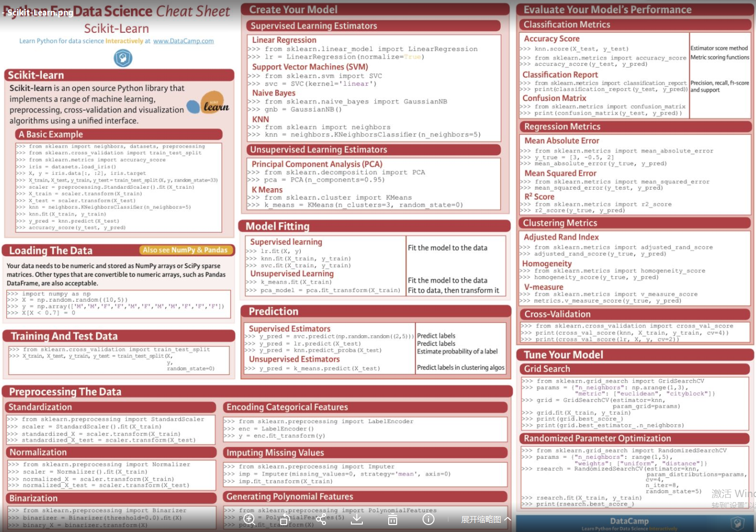Open sharing options with the share icon
The image size is (756, 532).
click(321, 519)
